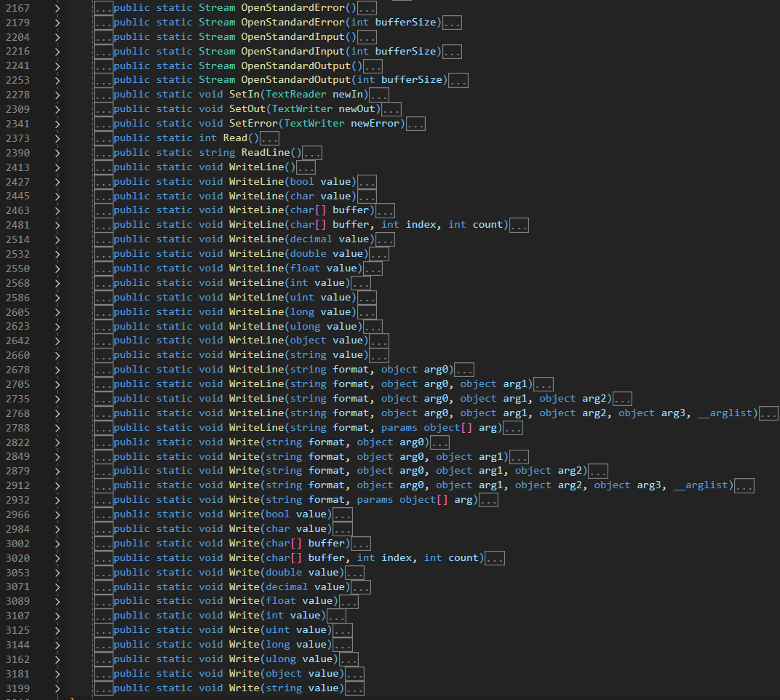Open ellipsis box after WriteLine(double value)
The width and height of the screenshot is (780, 700).
(379, 254)
